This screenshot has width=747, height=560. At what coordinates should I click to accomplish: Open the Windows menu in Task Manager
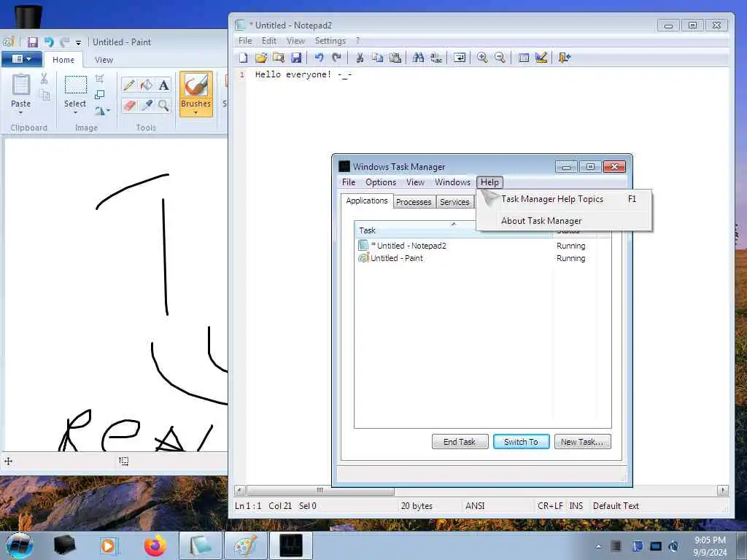tap(452, 182)
